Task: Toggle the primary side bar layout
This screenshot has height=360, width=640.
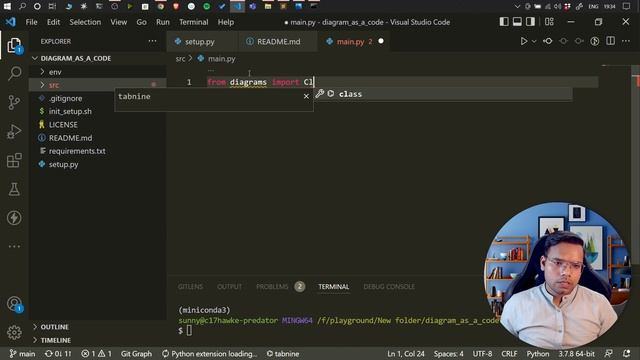Action: click(504, 22)
